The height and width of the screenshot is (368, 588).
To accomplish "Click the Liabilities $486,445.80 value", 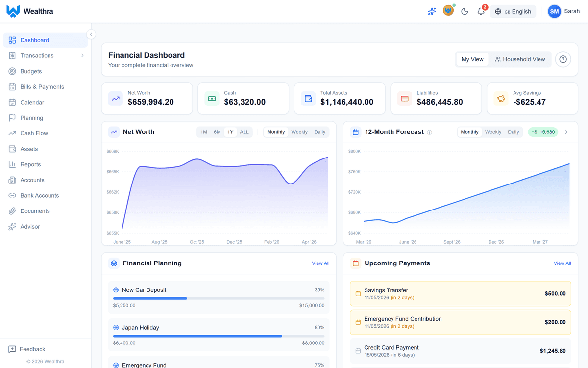I will (440, 102).
